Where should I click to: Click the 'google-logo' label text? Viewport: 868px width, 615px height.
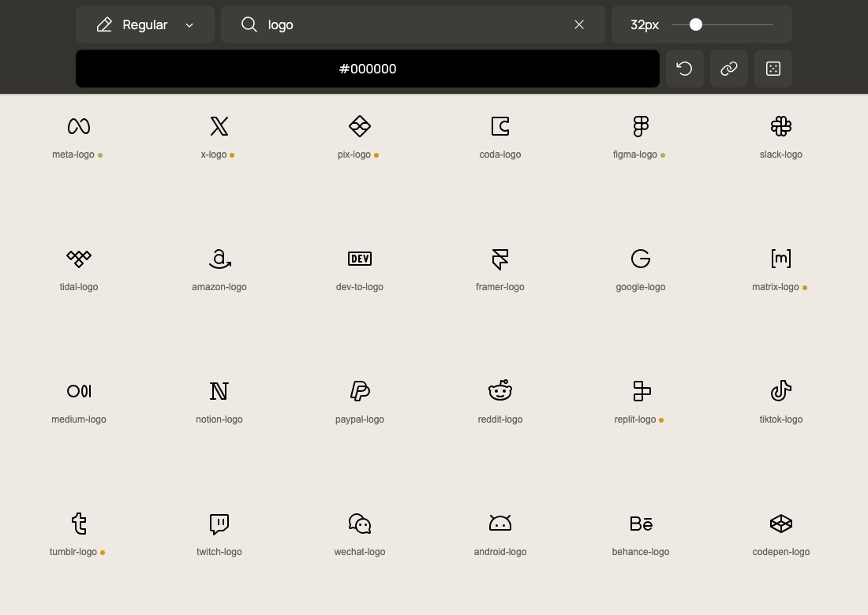click(641, 287)
